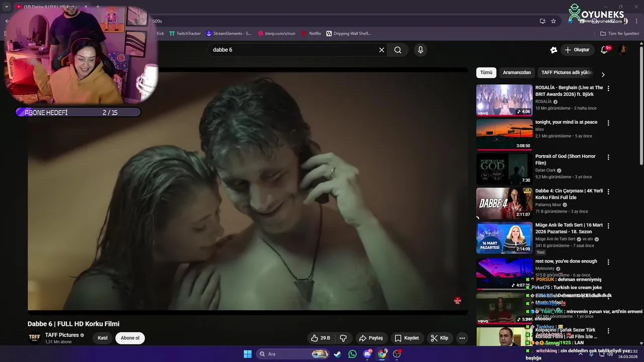The height and width of the screenshot is (362, 644).
Task: Create a clip with Klip button
Action: click(439, 338)
